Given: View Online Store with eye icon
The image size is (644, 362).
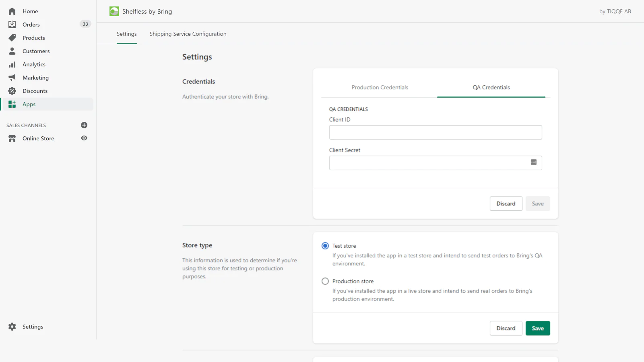Looking at the screenshot, I should click(84, 138).
